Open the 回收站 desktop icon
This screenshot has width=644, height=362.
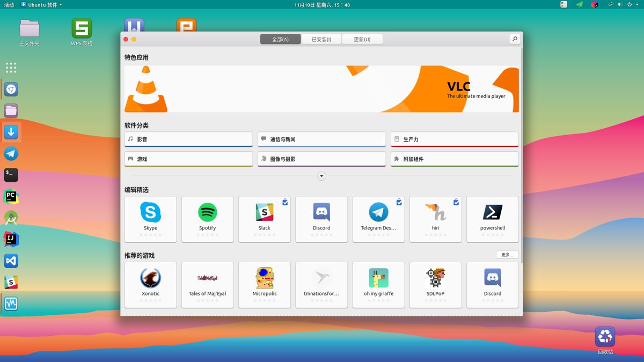tap(605, 341)
